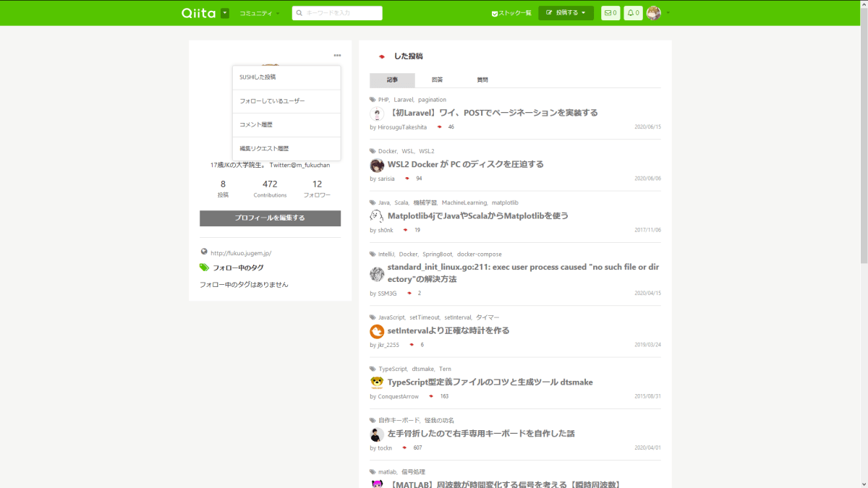Viewport: 868px width, 488px height.
Task: Open the 【初Laravel】ワイ、POSTでページネーション article
Action: [493, 113]
